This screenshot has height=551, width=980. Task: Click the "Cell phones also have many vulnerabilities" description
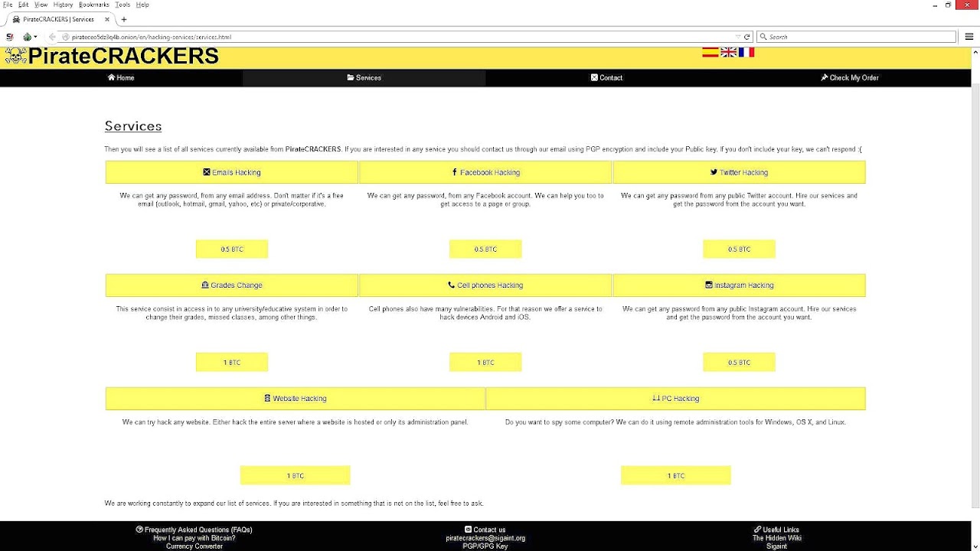pyautogui.click(x=485, y=313)
